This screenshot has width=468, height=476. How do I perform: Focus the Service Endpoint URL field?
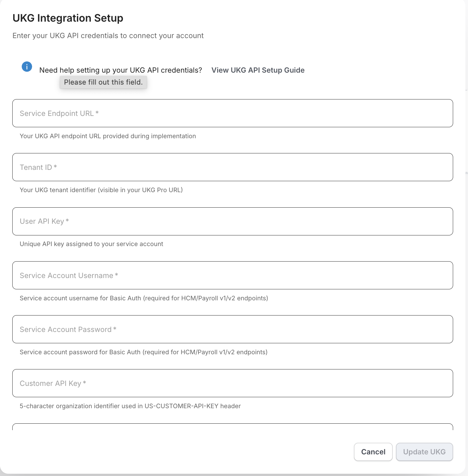pyautogui.click(x=233, y=113)
